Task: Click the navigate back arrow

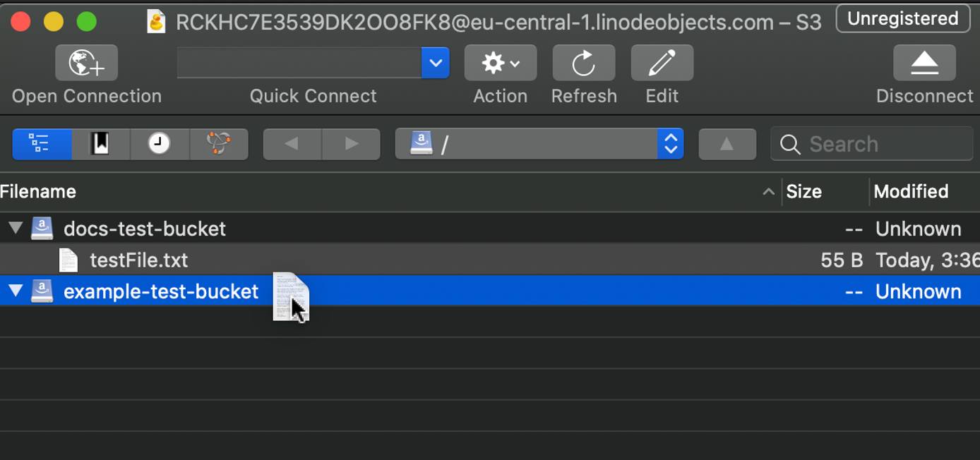Action: (292, 143)
